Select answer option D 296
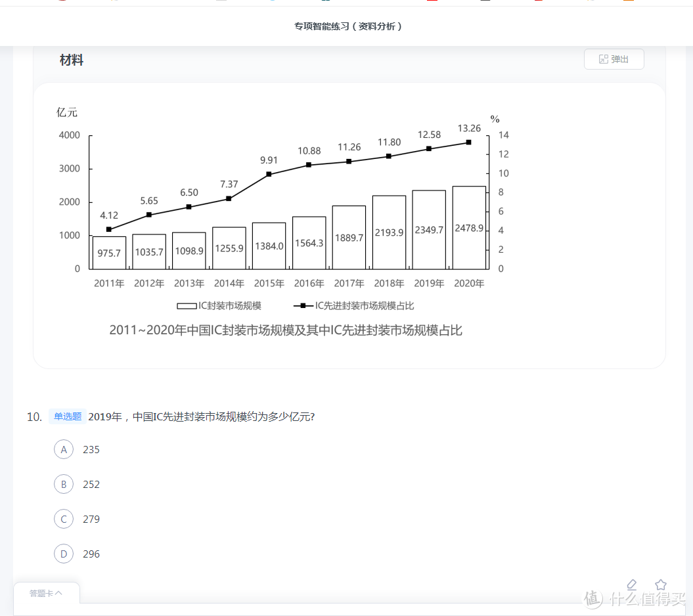693x616 pixels. pyautogui.click(x=64, y=554)
